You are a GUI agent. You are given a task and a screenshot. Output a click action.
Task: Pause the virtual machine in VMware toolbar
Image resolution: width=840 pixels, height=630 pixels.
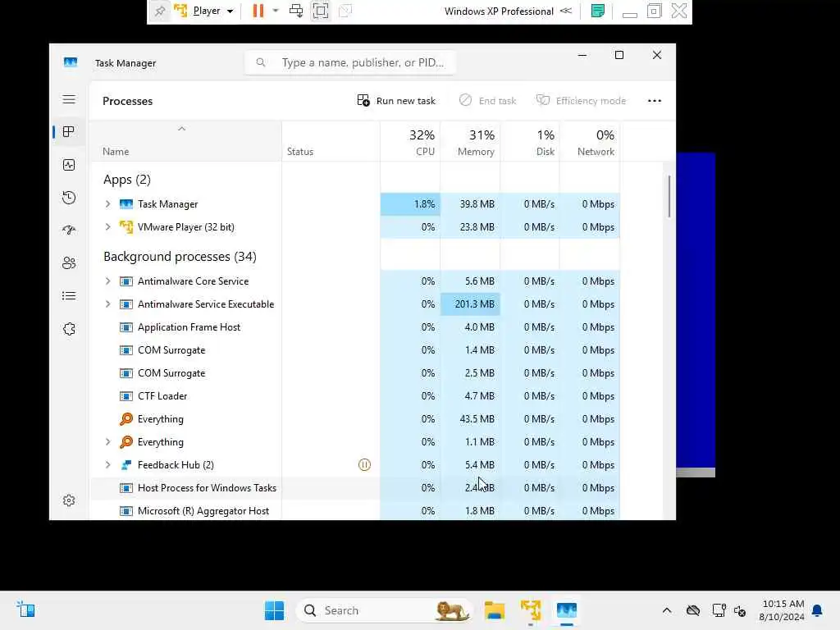coord(258,11)
